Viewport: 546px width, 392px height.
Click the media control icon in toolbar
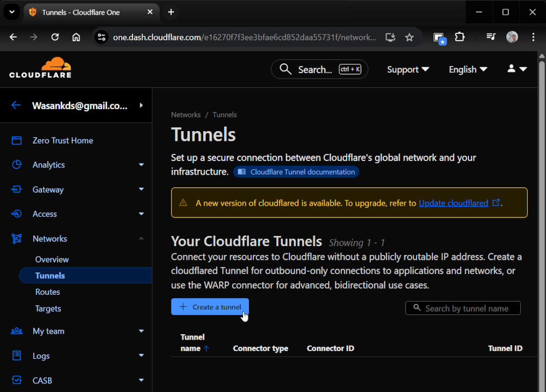tap(491, 37)
